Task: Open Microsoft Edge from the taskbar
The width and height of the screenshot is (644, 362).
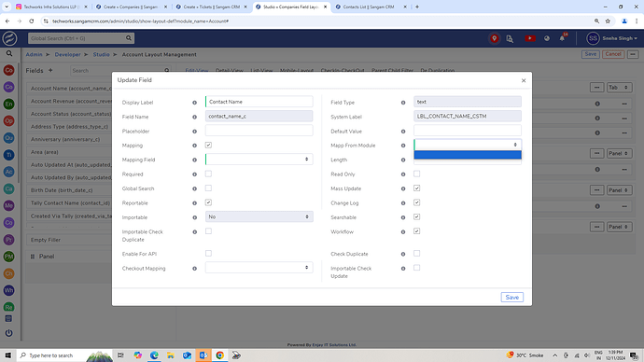Action: (154, 355)
